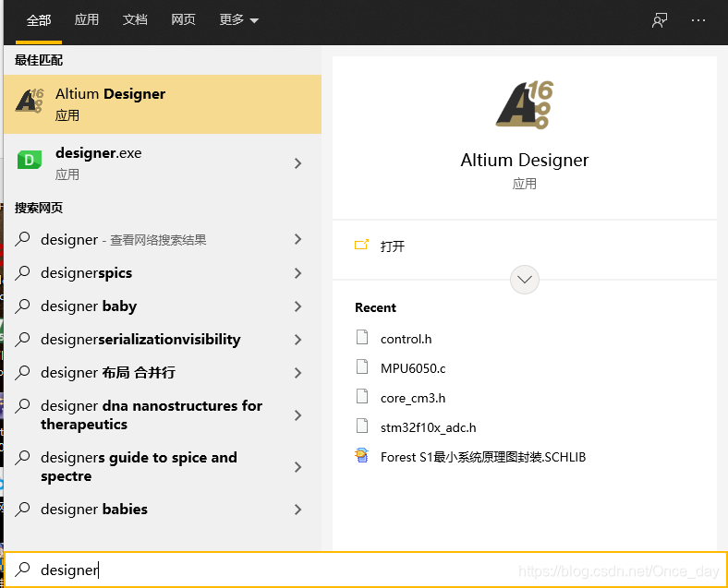Click search icon beside designers guide suggestion

click(22, 458)
